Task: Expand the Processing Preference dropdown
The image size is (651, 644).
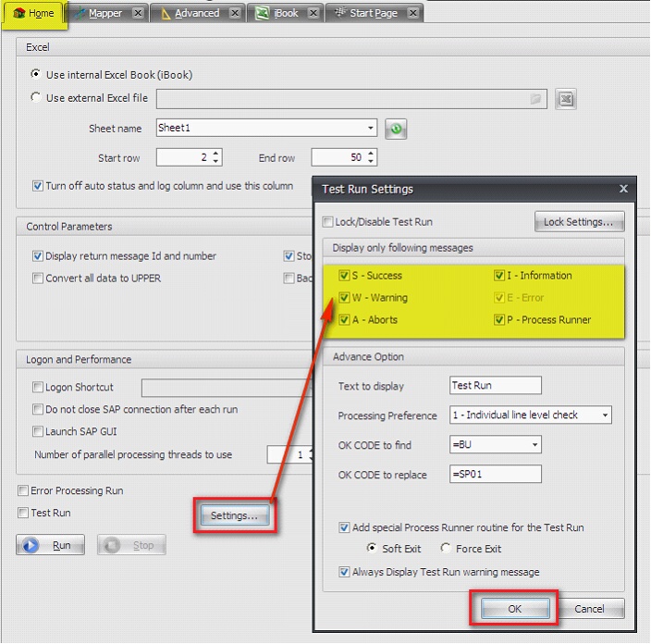Action: click(605, 415)
